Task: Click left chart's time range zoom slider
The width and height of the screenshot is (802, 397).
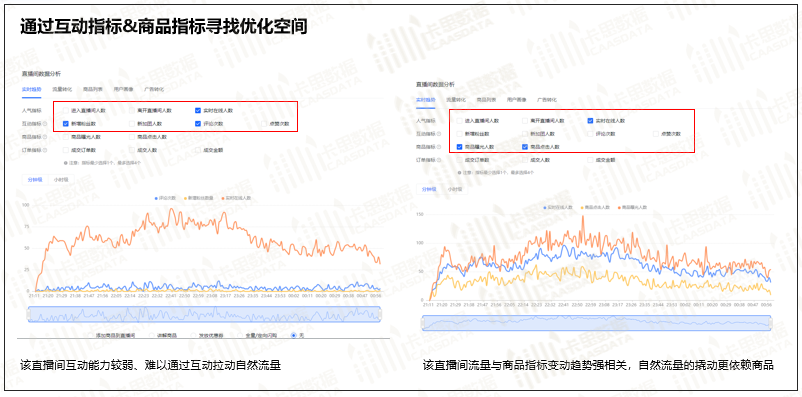Action: point(205,314)
